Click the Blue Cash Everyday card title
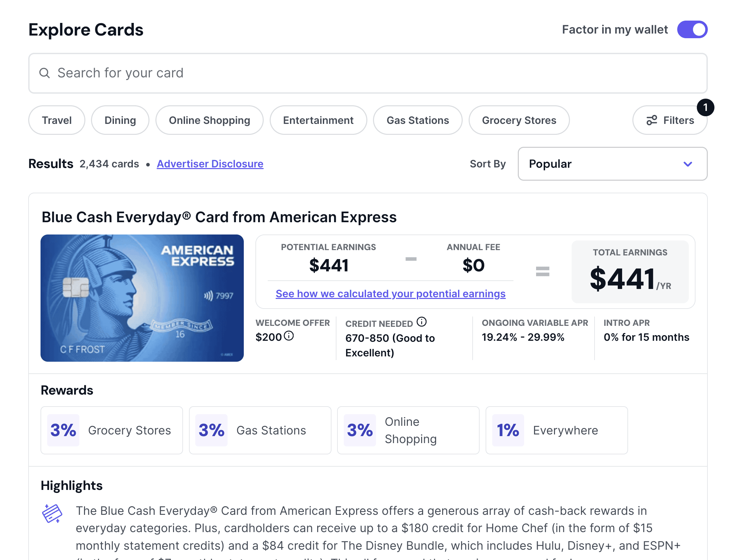This screenshot has height=560, width=742. pos(219,217)
